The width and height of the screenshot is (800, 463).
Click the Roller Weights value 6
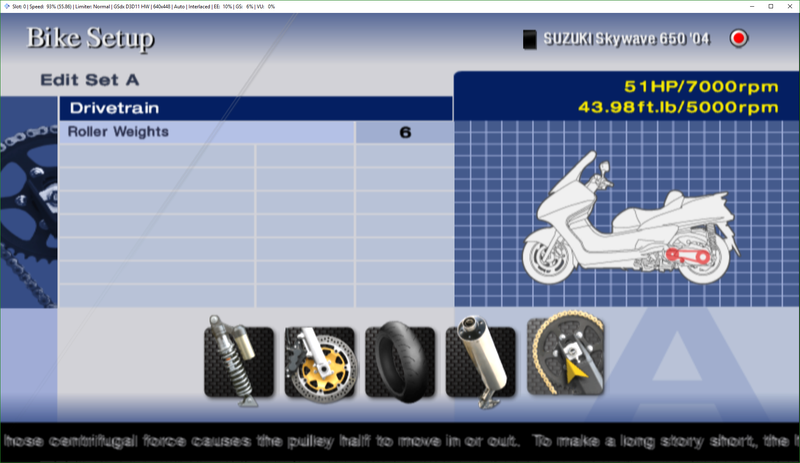[405, 132]
